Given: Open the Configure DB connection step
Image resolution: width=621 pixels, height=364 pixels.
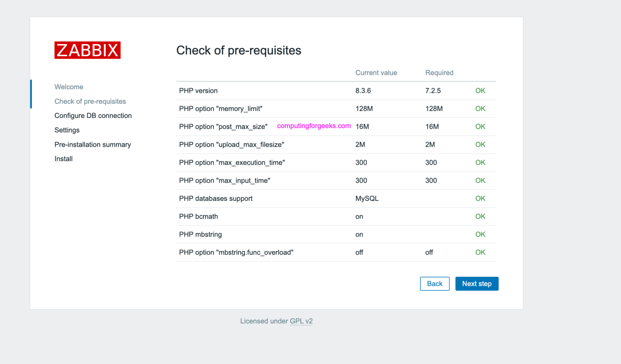Looking at the screenshot, I should point(93,116).
